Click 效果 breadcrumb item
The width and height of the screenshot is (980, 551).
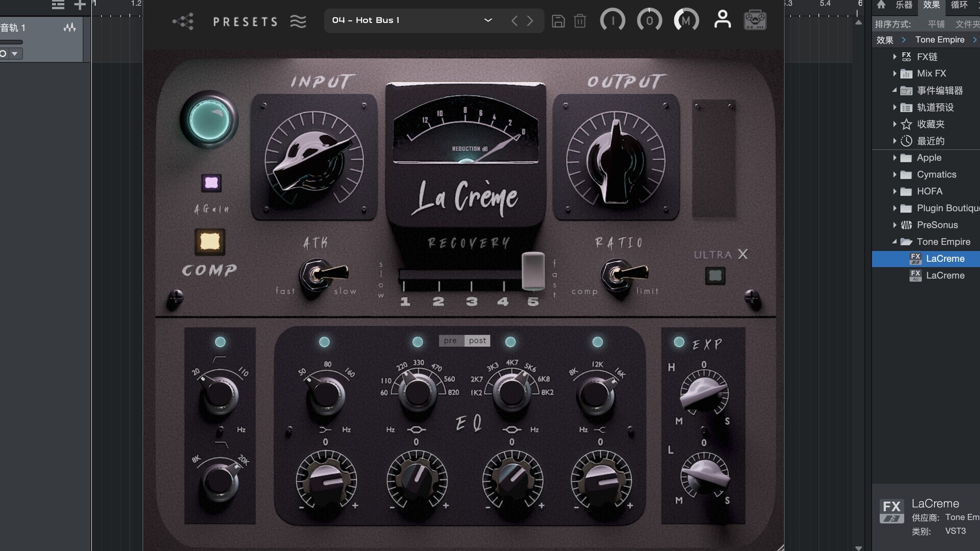click(x=885, y=40)
